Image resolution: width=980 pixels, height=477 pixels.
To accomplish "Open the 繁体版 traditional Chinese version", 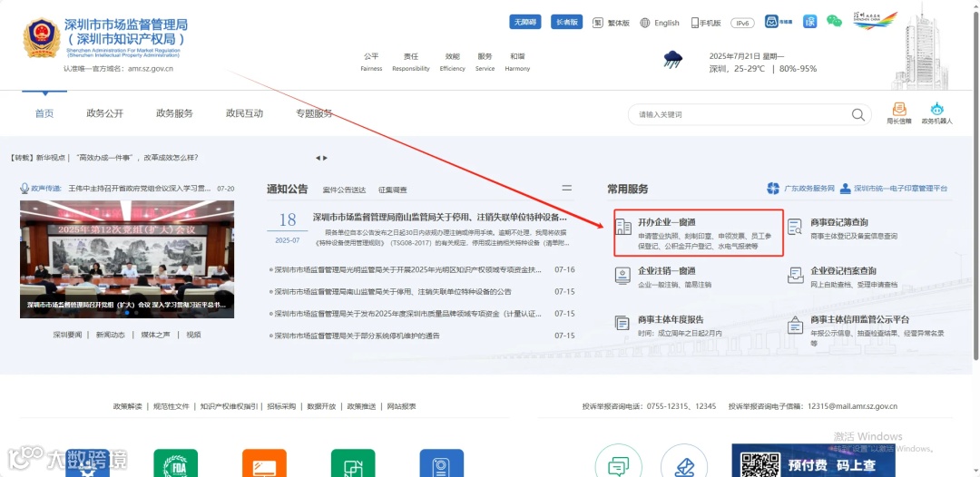I will tap(610, 23).
